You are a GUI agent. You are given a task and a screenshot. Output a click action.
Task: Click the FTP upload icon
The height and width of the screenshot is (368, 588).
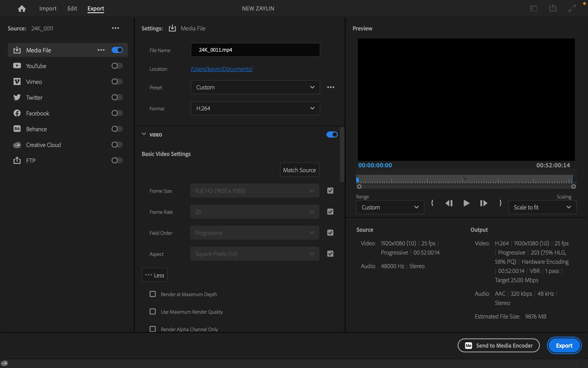[x=17, y=160]
